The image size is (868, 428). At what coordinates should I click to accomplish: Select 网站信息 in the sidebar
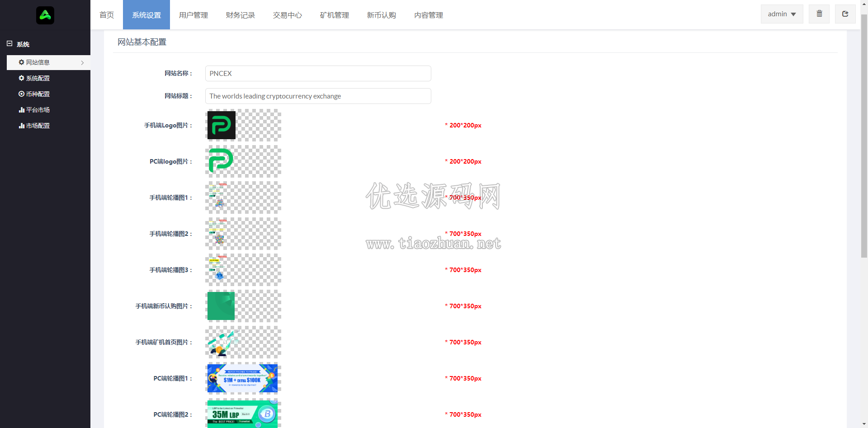click(x=48, y=62)
